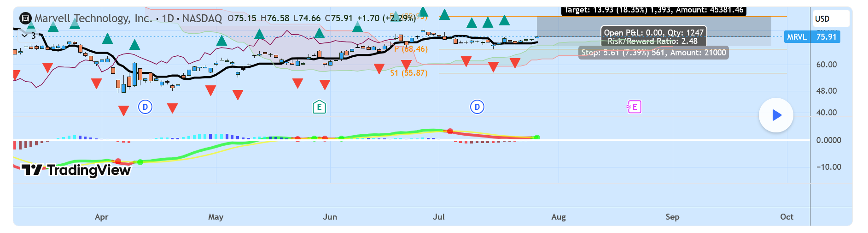
Task: Click the Jul label on time axis
Action: 439,217
